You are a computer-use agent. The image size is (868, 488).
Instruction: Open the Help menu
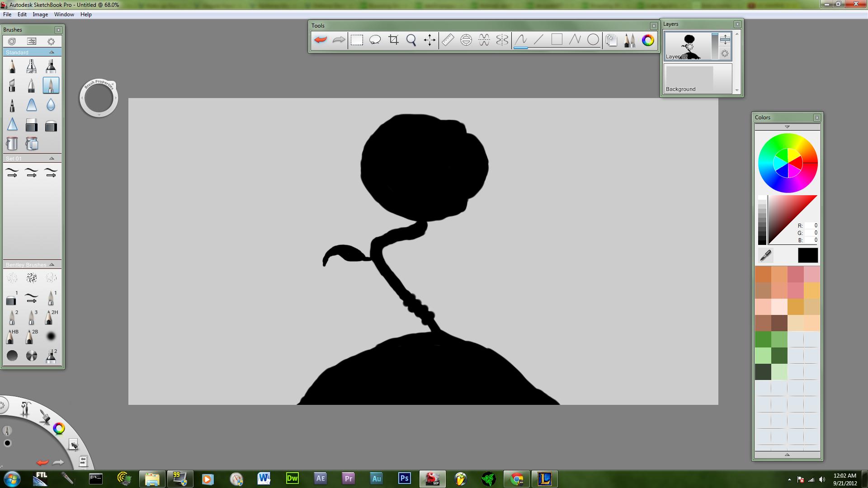pos(86,14)
